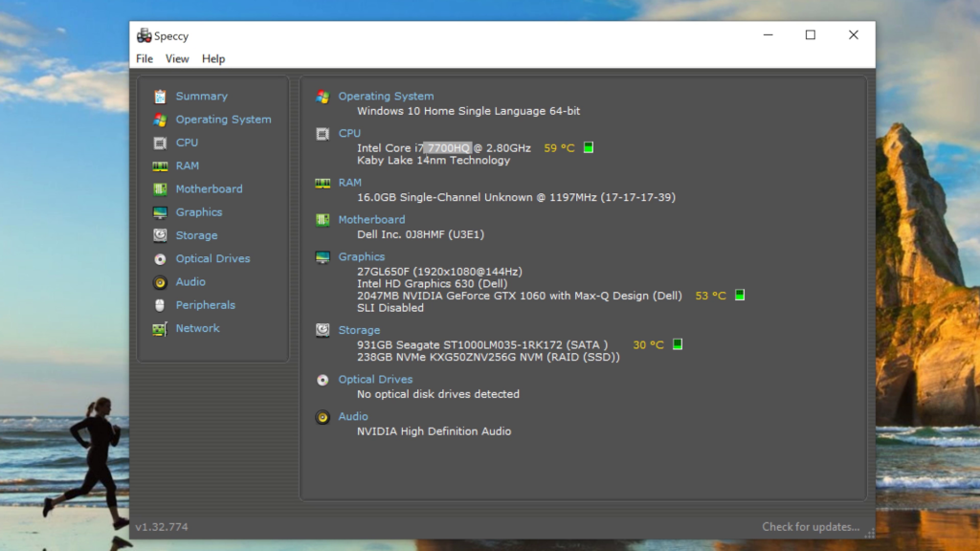Click the Windows flag icon beside Operating System heading
This screenshot has width=980, height=551.
pyautogui.click(x=323, y=97)
